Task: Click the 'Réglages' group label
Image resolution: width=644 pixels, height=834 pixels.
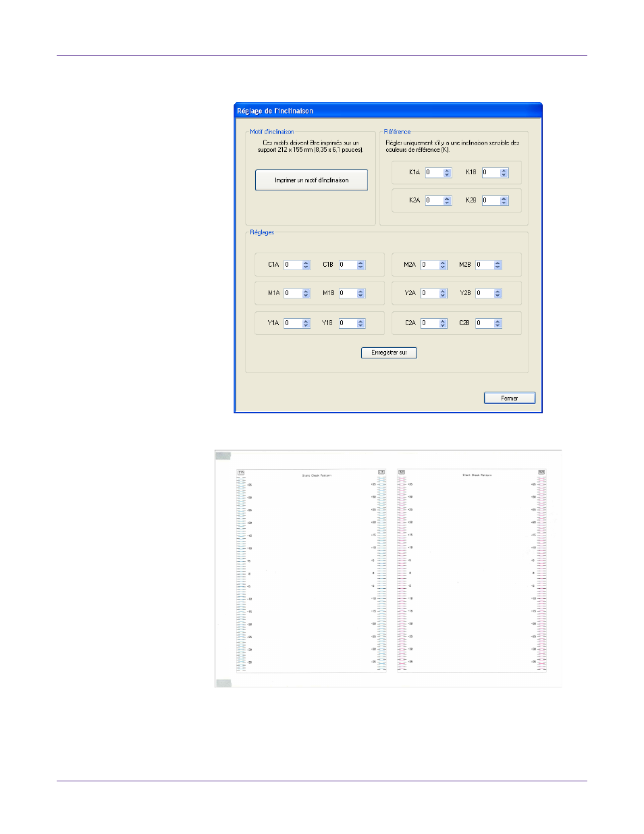Action: point(262,232)
